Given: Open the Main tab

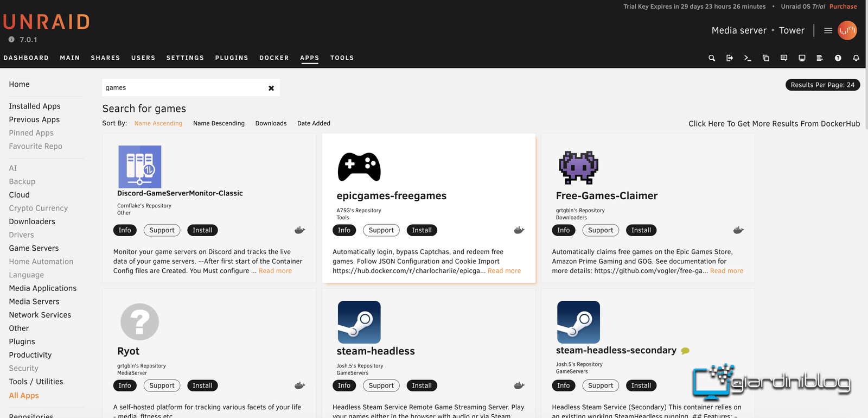Looking at the screenshot, I should click(69, 58).
